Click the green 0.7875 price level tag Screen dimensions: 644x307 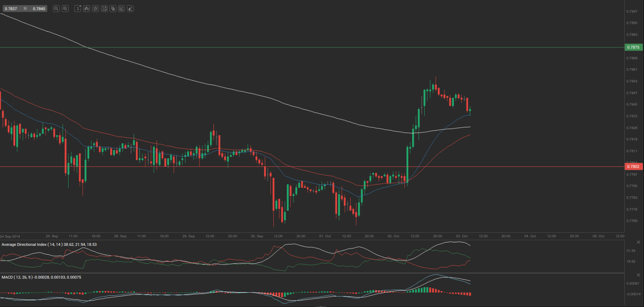(633, 47)
